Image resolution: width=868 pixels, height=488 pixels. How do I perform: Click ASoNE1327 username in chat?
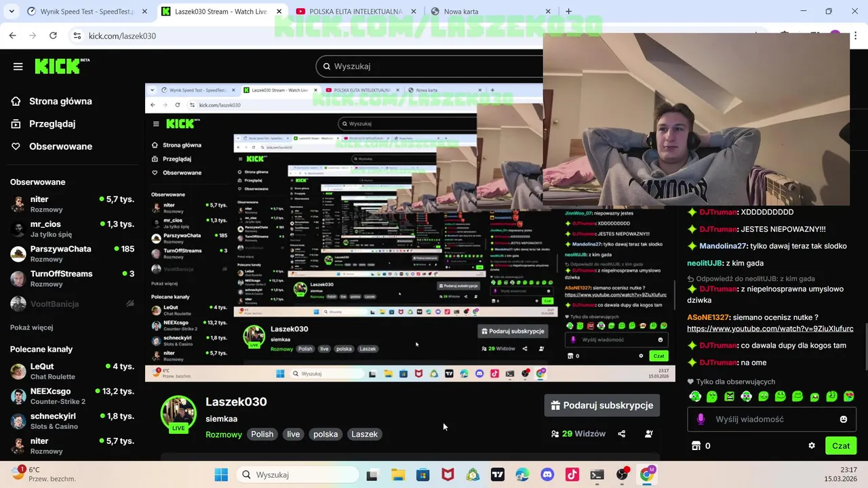click(x=708, y=317)
